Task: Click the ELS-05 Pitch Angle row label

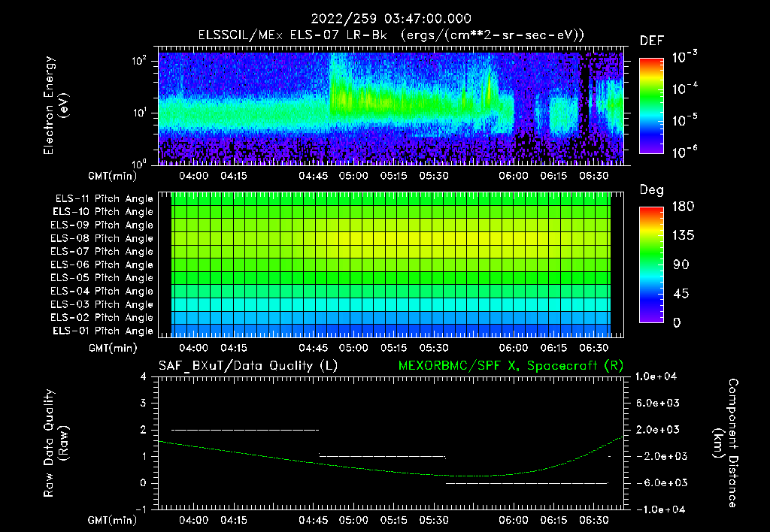Action: [102, 278]
